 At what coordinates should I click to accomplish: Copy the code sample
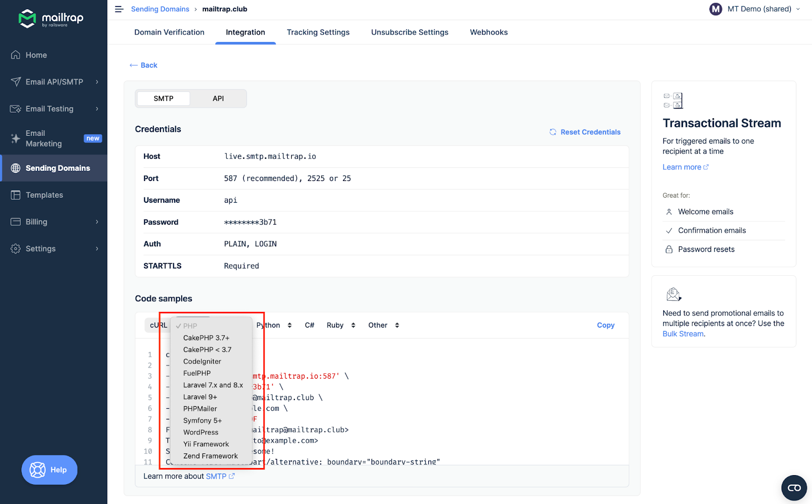click(605, 326)
